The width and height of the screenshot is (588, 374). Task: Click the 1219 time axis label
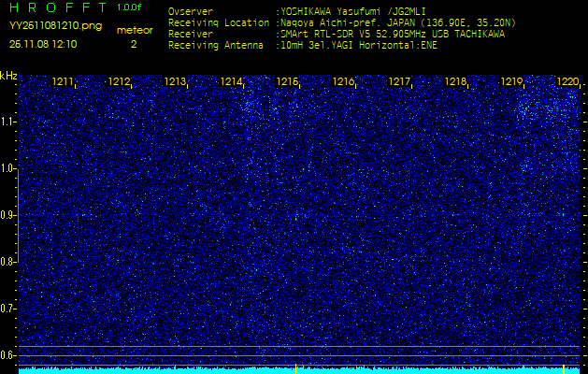511,81
